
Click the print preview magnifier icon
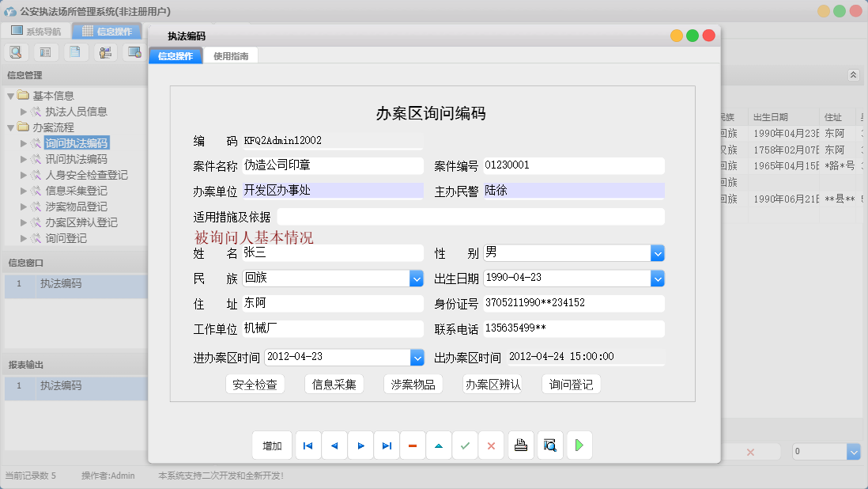(x=550, y=445)
